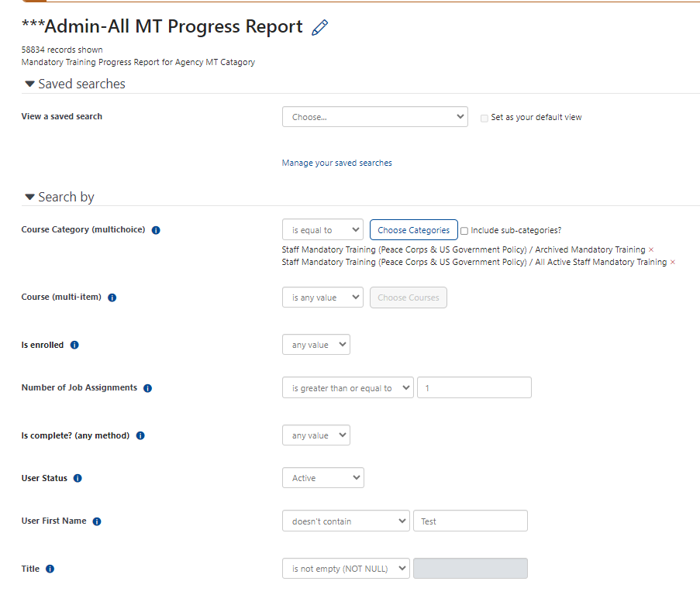Screen dimensions: 700x595
Task: Open User Status dropdown showing Active
Action: coord(323,478)
